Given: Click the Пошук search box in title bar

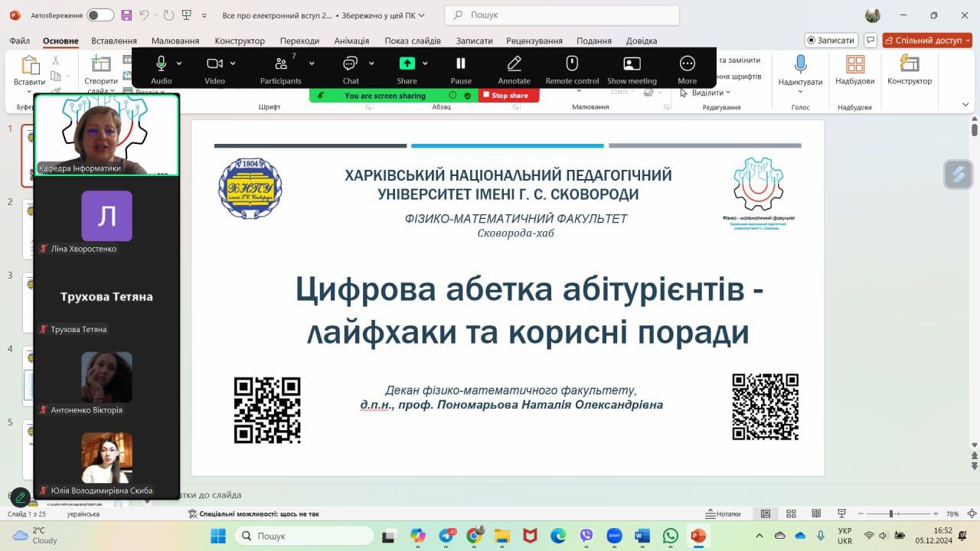Looking at the screenshot, I should pos(562,15).
